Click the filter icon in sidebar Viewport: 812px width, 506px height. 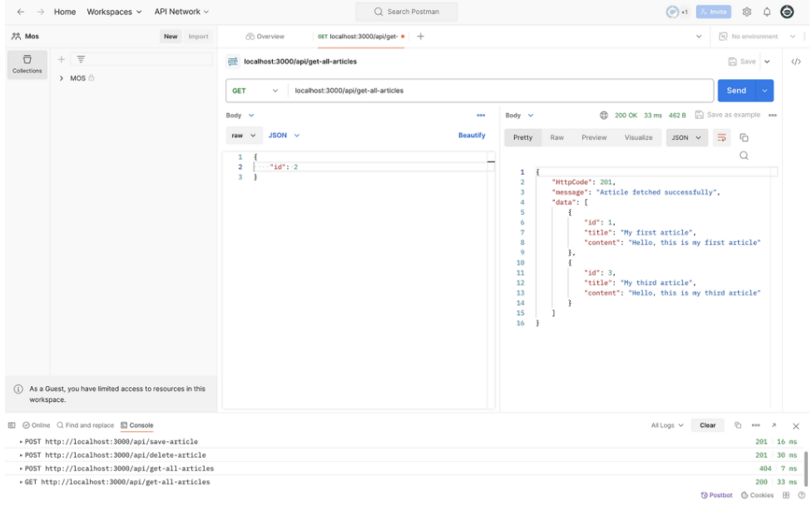click(81, 60)
